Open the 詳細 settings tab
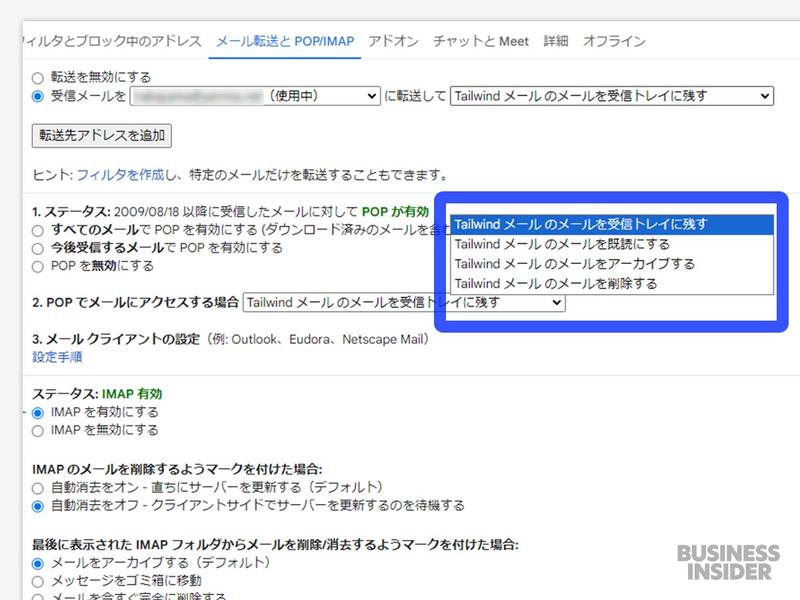Viewport: 800px width, 600px height. 556,41
